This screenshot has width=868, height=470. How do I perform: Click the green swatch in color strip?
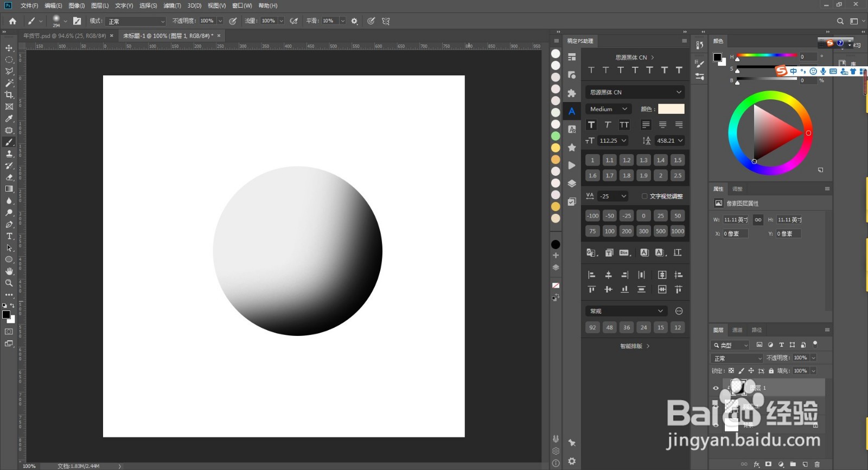point(556,136)
